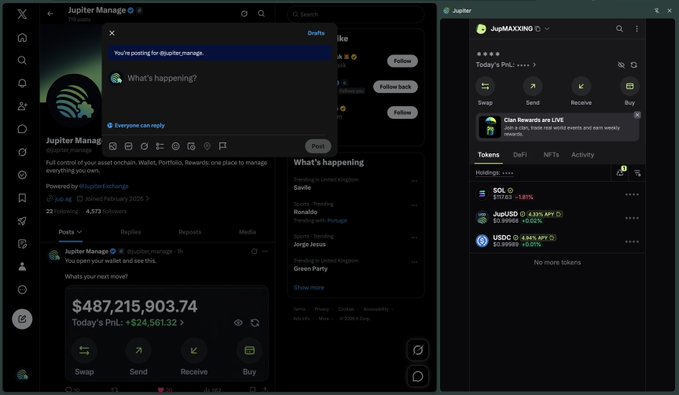Switch to the DeFi tab
This screenshot has width=679, height=395.
[x=520, y=155]
